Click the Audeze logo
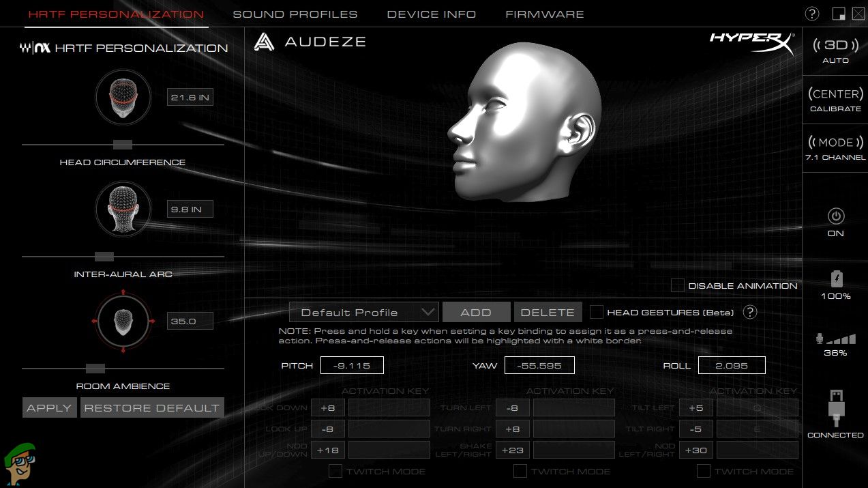The height and width of the screenshot is (488, 868). 310,42
